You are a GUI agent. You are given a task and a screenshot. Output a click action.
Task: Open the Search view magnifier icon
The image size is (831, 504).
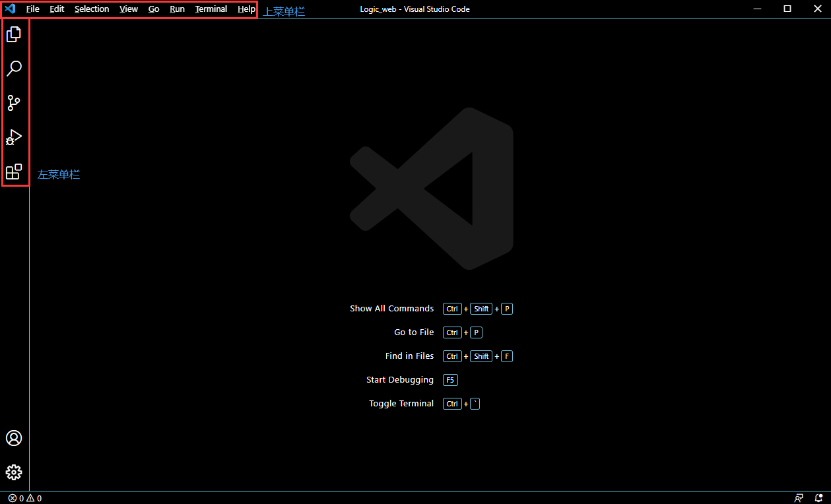tap(14, 69)
